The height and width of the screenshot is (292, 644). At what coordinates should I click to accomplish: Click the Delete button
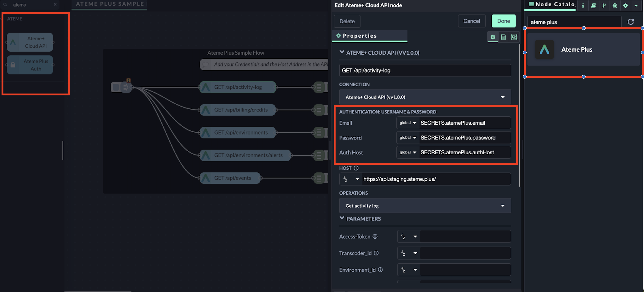(347, 22)
